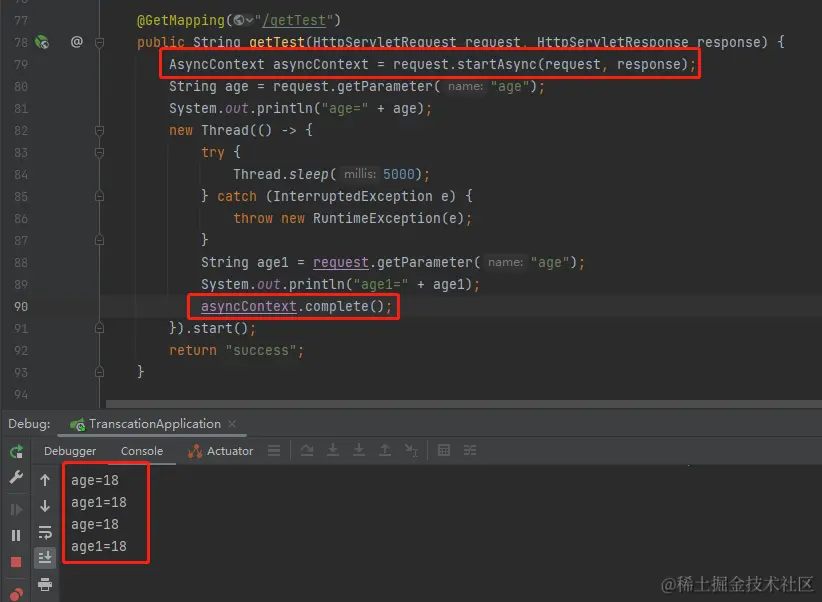Click underlined asyncContext on line 90

248,306
